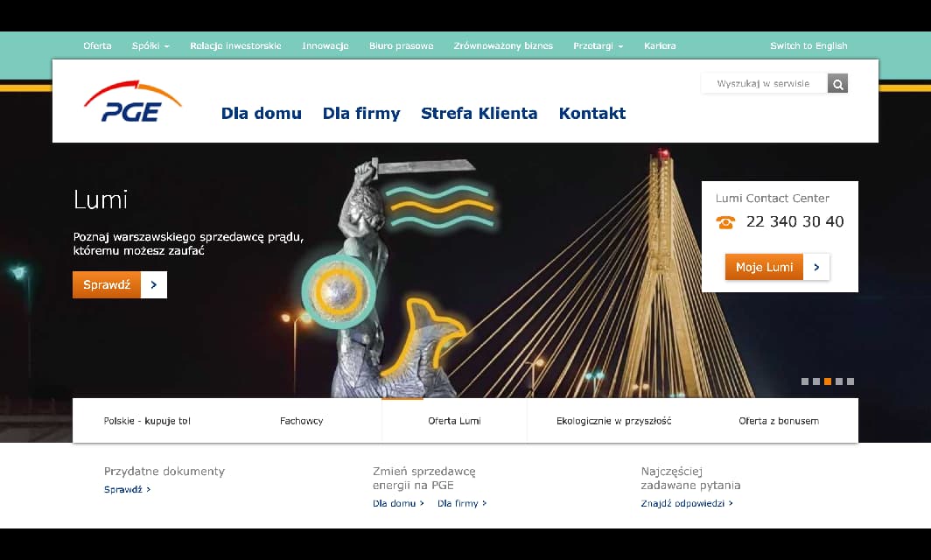Open the Dla firmy link under Zmień sprzedawcę
This screenshot has height=560, width=931.
click(x=461, y=503)
